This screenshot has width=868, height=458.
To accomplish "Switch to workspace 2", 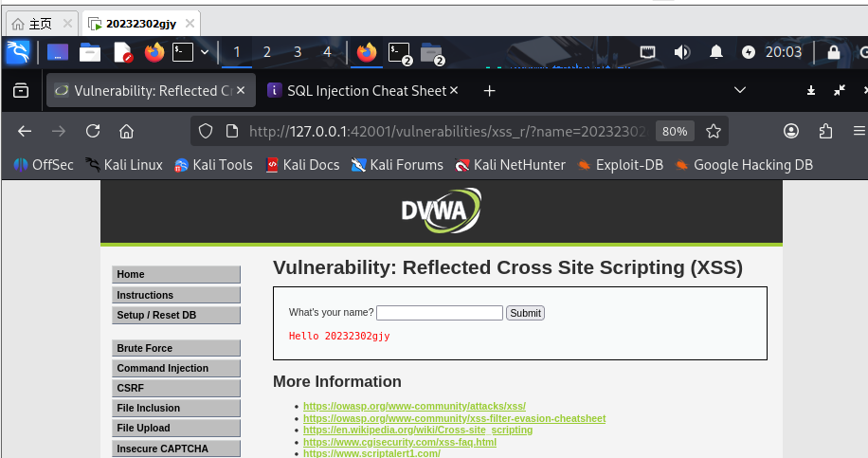I will point(267,52).
